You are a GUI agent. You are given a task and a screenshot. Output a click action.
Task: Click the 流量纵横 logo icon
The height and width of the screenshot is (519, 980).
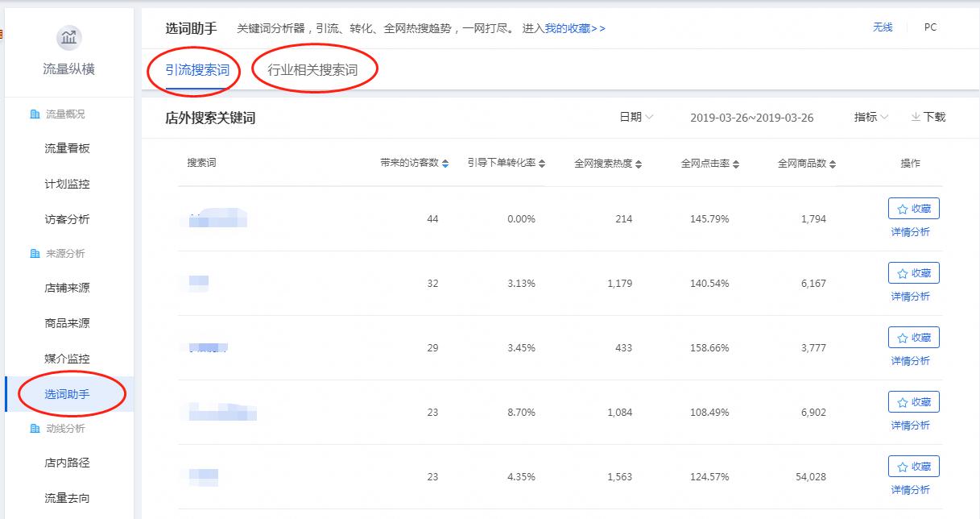click(x=68, y=38)
